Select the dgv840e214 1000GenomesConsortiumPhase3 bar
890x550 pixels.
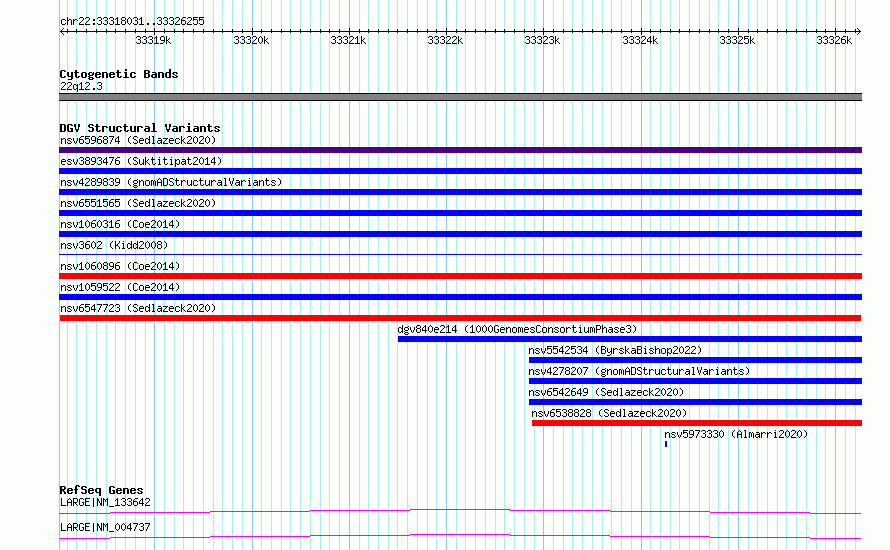point(630,339)
